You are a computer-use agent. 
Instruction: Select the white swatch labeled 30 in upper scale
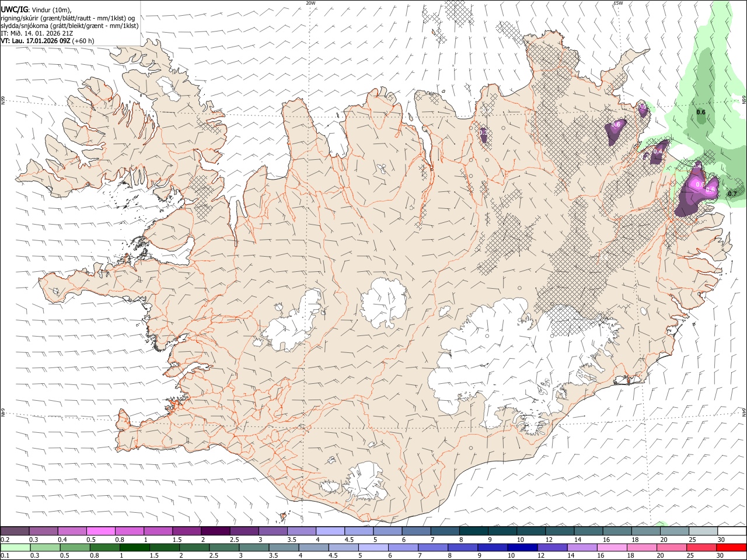(x=732, y=531)
